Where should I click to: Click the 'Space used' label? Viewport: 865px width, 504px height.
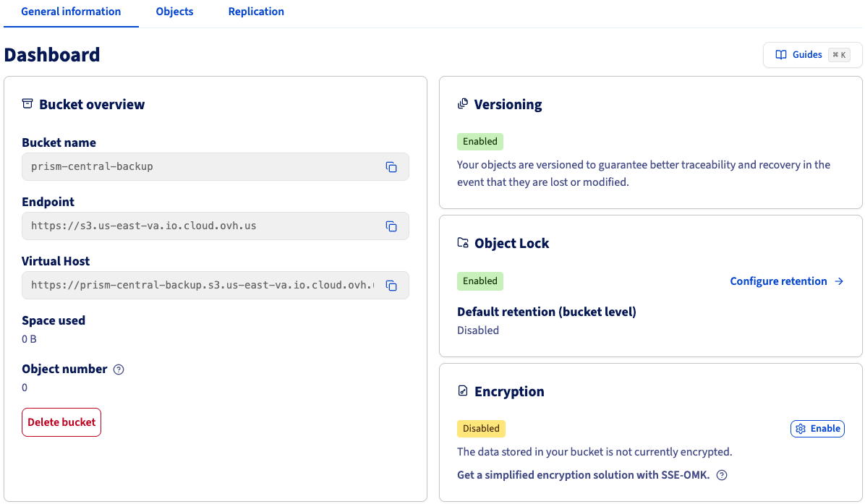tap(54, 320)
